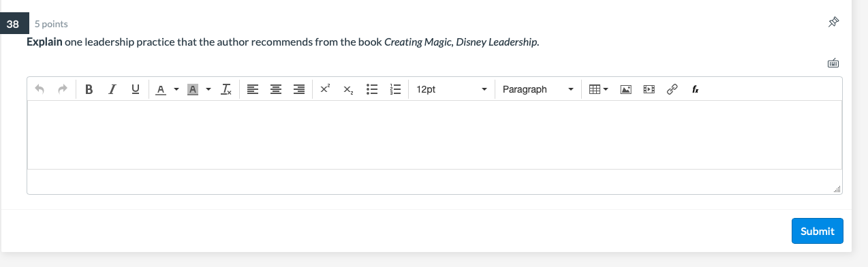Apply superscript formatting
Screen dimensions: 868x267
click(x=325, y=89)
